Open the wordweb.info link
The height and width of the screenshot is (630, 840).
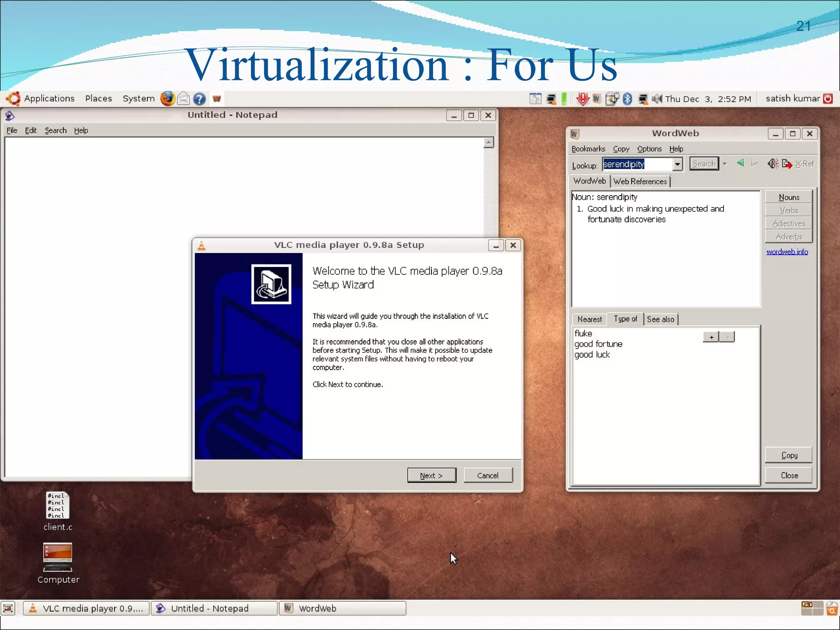coord(787,252)
